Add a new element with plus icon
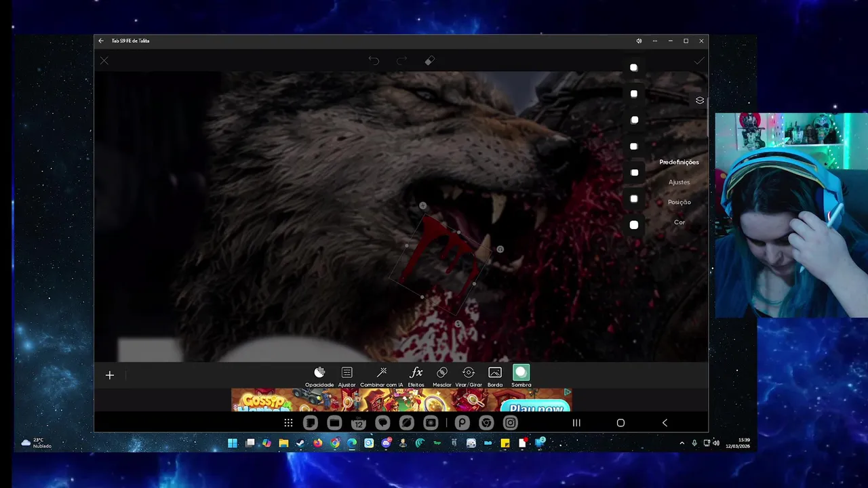This screenshot has width=868, height=488. 110,375
